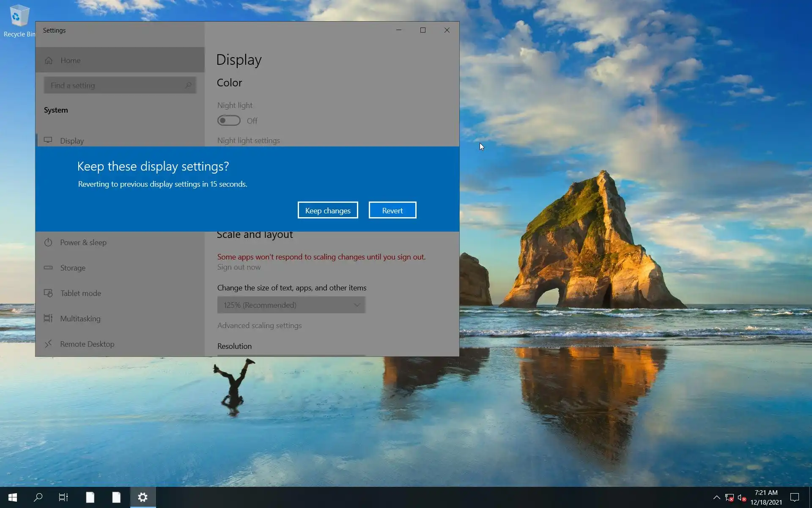Viewport: 812px width, 508px height.
Task: Select the Tablet mode icon
Action: tap(48, 293)
